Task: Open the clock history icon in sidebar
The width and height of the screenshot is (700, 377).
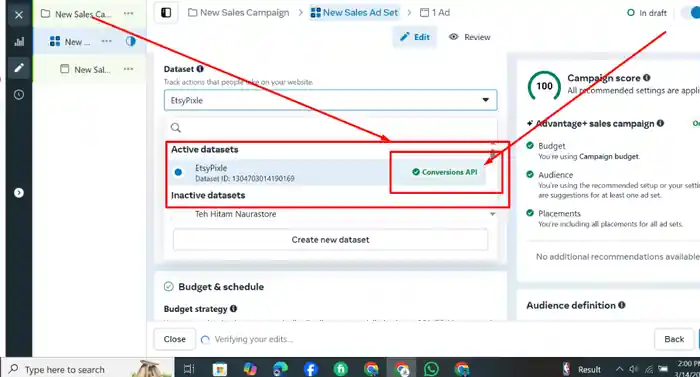Action: click(x=19, y=95)
